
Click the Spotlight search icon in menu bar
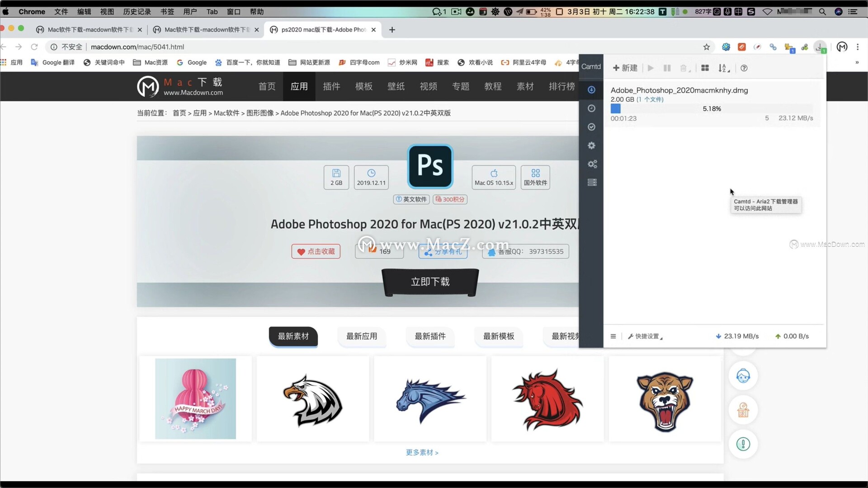[822, 12]
